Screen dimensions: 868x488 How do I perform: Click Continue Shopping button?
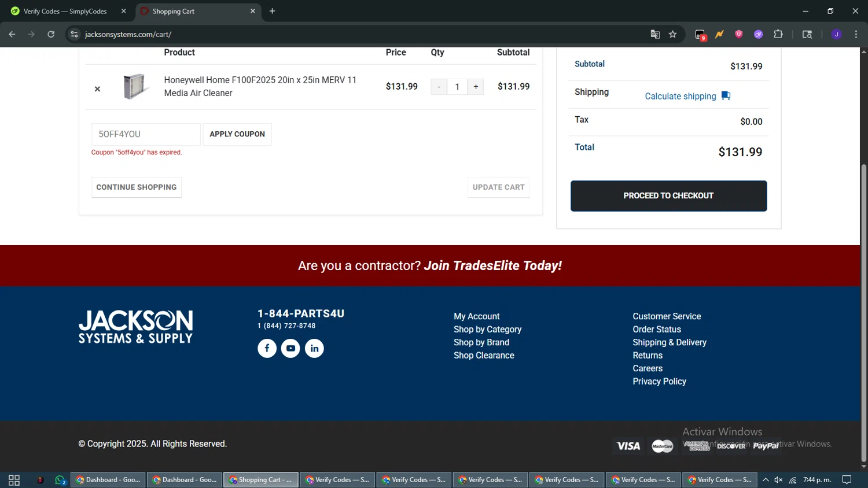point(137,187)
